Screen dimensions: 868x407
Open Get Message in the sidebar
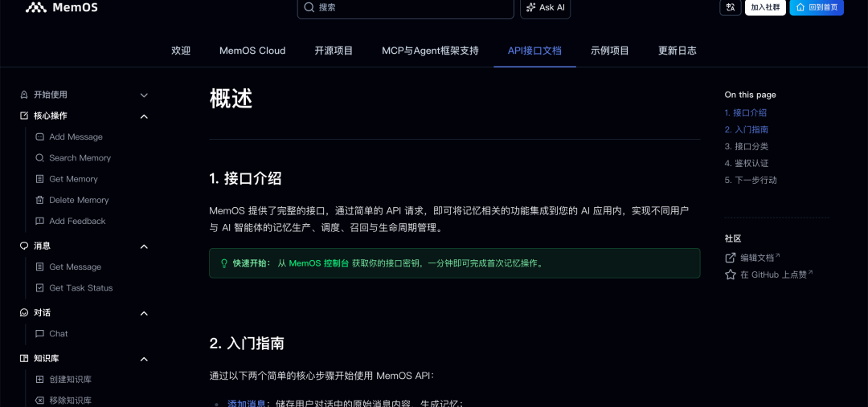(x=75, y=267)
